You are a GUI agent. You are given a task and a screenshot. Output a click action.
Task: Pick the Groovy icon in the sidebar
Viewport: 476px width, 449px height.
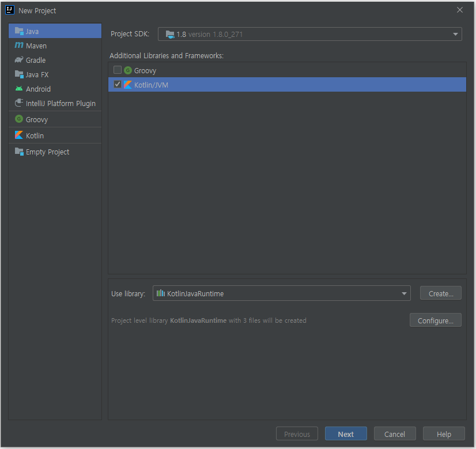(19, 119)
